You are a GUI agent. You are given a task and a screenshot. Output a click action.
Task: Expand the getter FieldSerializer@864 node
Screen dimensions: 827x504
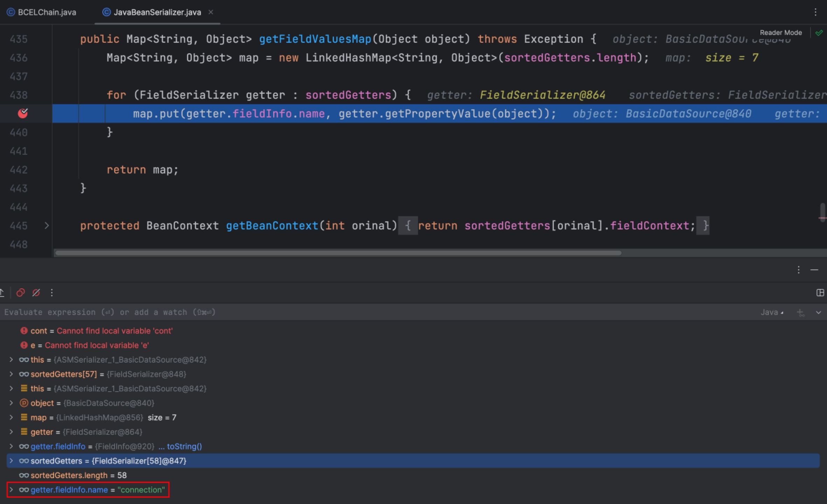pos(11,432)
